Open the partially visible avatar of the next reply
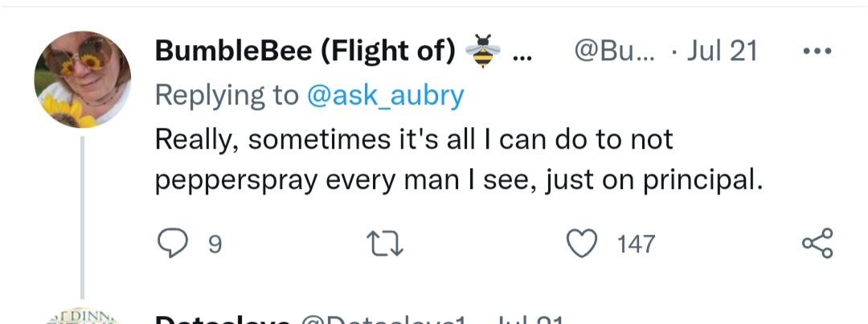 click(x=83, y=317)
